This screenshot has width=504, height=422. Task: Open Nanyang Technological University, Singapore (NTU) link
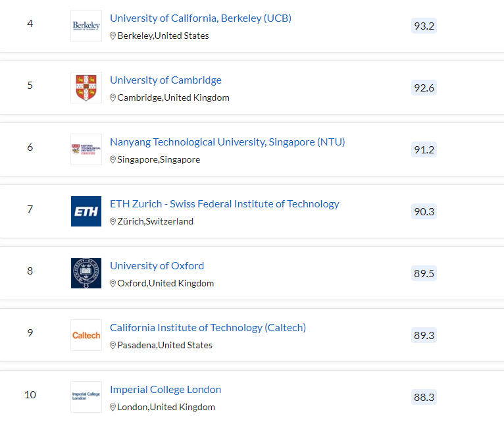click(227, 142)
